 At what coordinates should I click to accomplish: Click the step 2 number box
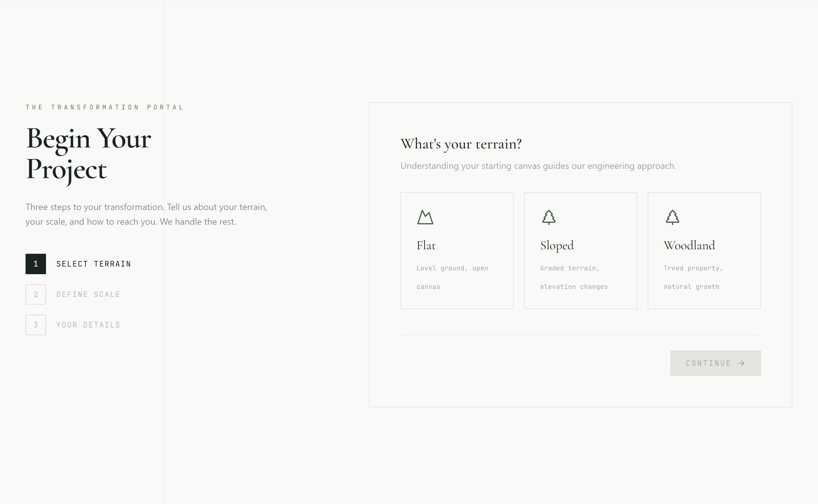36,294
